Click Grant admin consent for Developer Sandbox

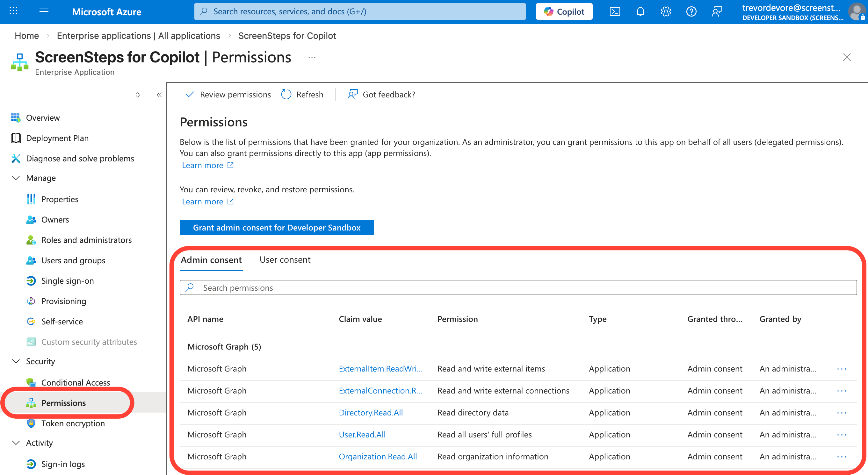pos(276,228)
